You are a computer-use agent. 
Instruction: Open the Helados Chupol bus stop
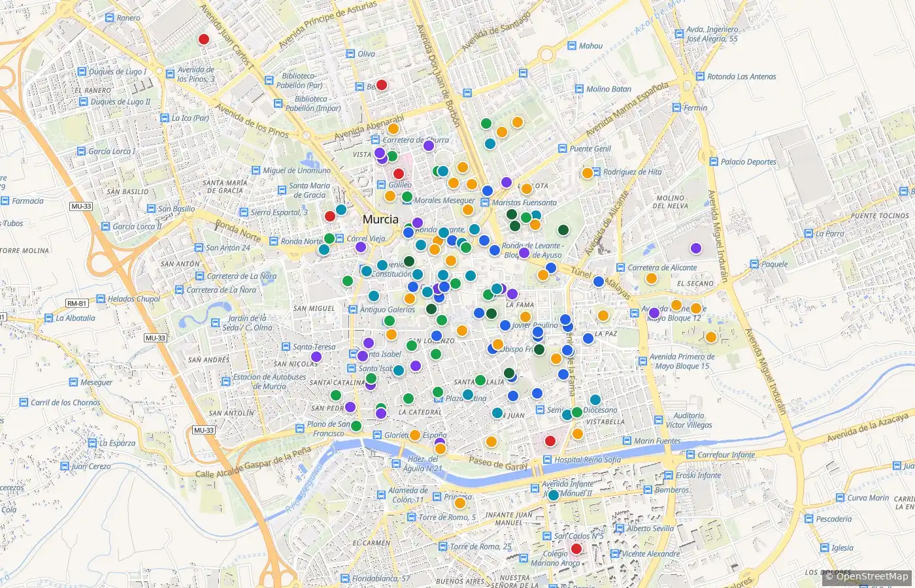point(101,299)
